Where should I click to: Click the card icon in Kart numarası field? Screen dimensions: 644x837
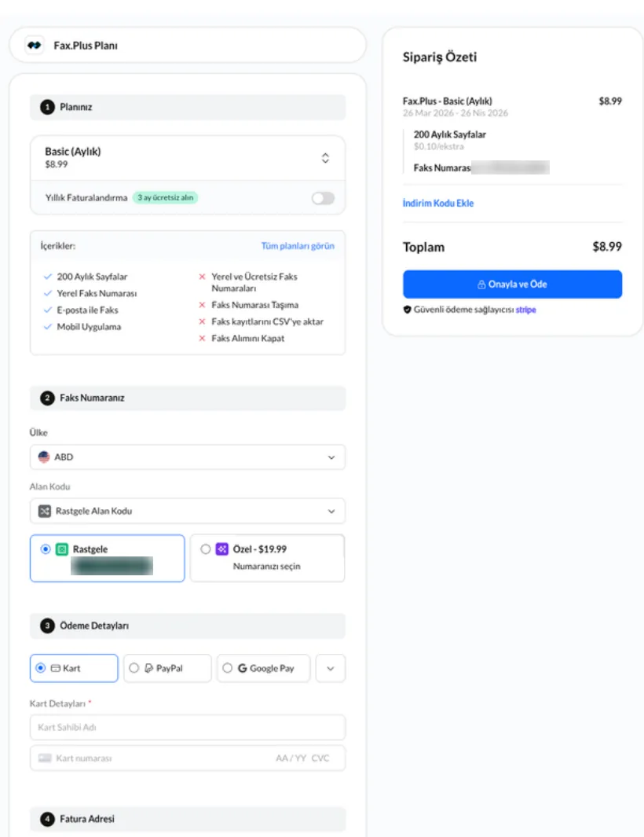[46, 758]
